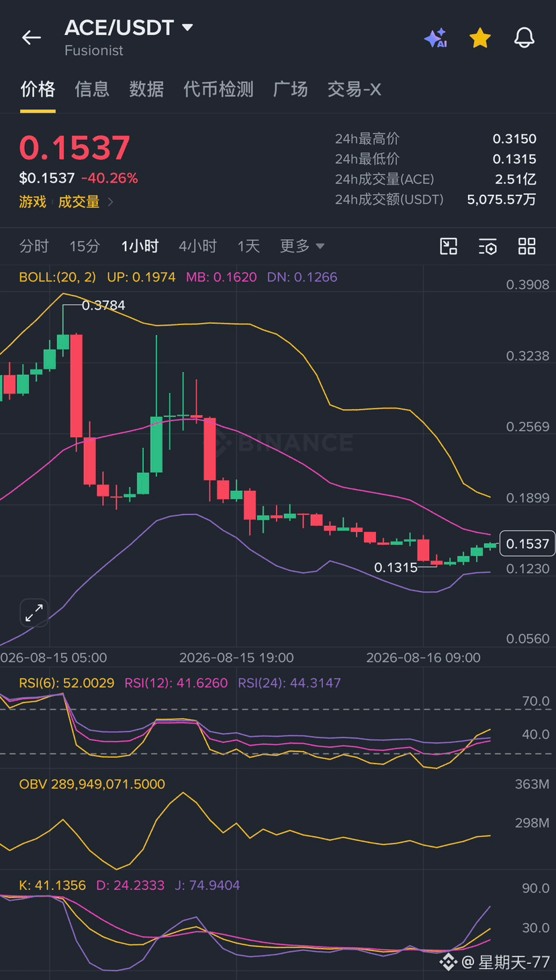Viewport: 556px width, 980px height.
Task: Tap the fullscreen expand chart icon
Action: (34, 613)
